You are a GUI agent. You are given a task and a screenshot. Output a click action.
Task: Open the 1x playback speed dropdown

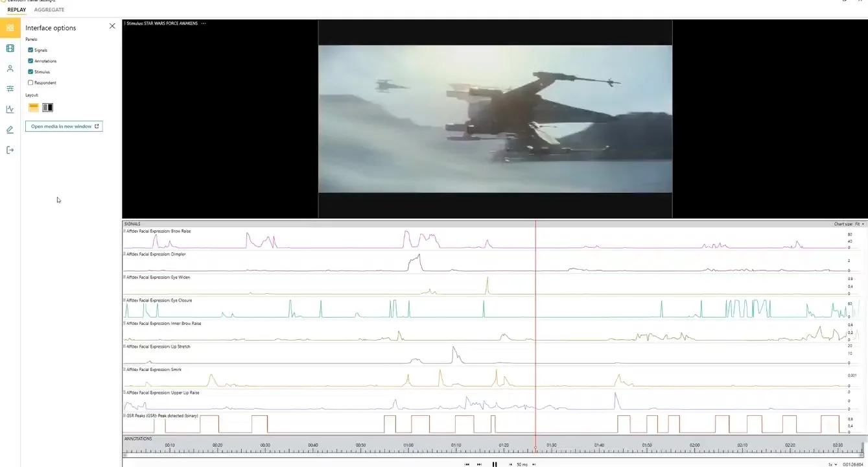pyautogui.click(x=832, y=464)
